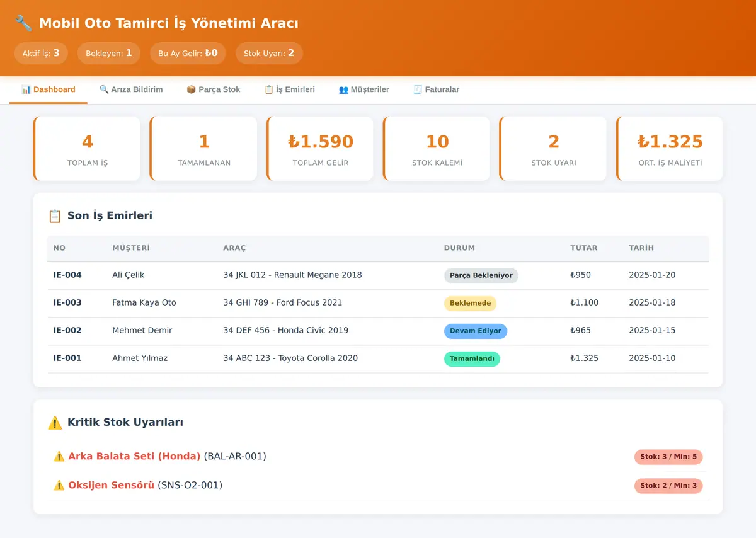Click the warning icon next to Arka Balata Seti
The width and height of the screenshot is (756, 538).
[59, 456]
